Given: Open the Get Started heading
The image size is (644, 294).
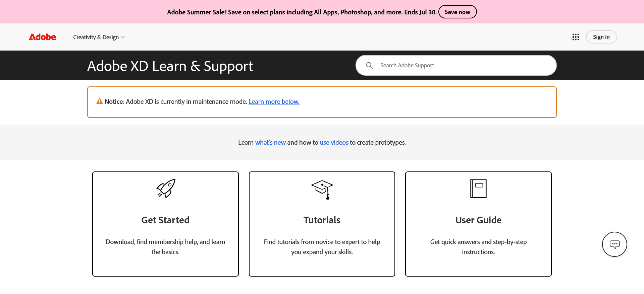Looking at the screenshot, I should click(x=165, y=220).
